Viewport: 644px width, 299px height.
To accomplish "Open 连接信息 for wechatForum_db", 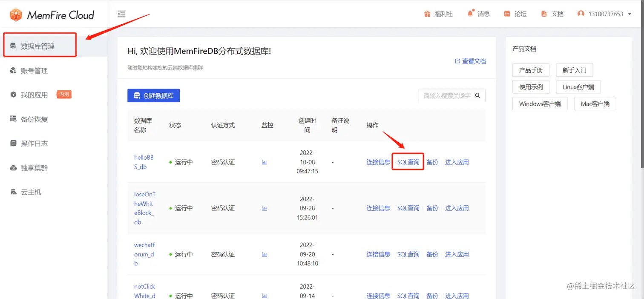I will [x=378, y=254].
